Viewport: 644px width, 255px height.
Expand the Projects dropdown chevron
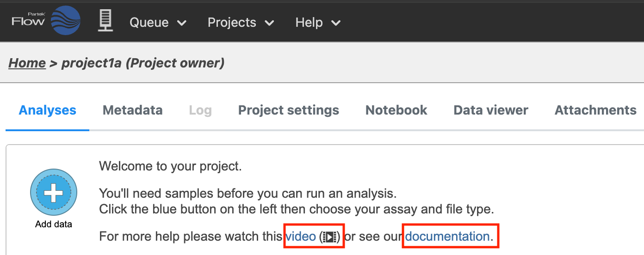pos(269,23)
